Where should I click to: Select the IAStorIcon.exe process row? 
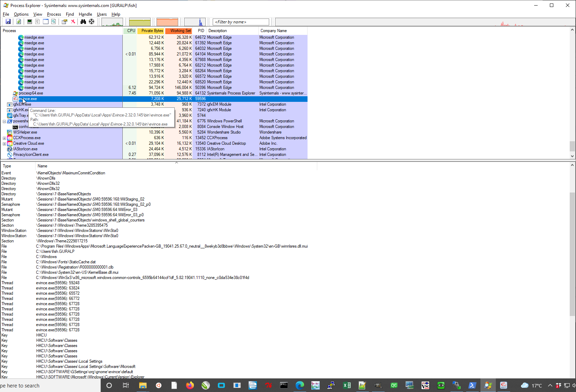154,149
